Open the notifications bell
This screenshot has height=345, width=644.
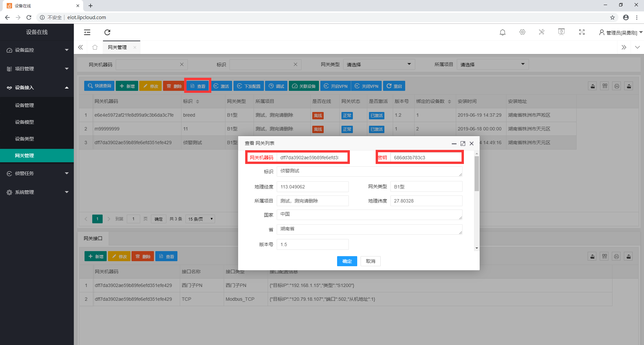pos(502,32)
